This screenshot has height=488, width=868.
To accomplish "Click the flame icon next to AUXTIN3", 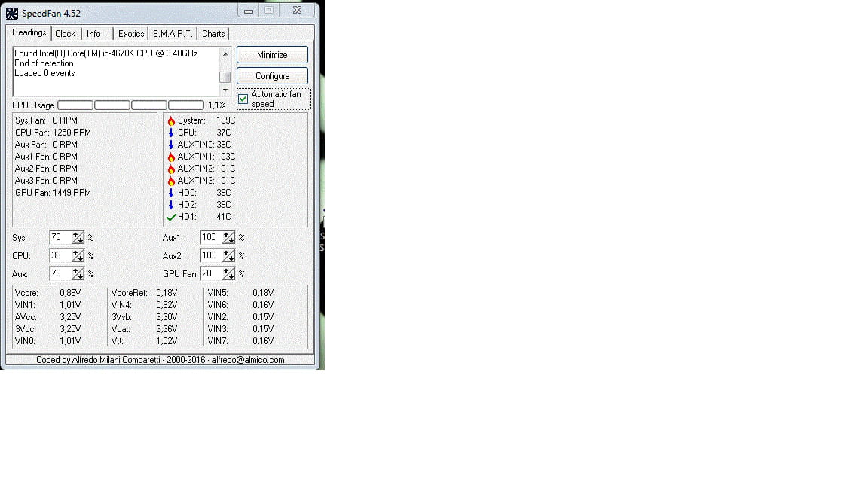I will [171, 181].
